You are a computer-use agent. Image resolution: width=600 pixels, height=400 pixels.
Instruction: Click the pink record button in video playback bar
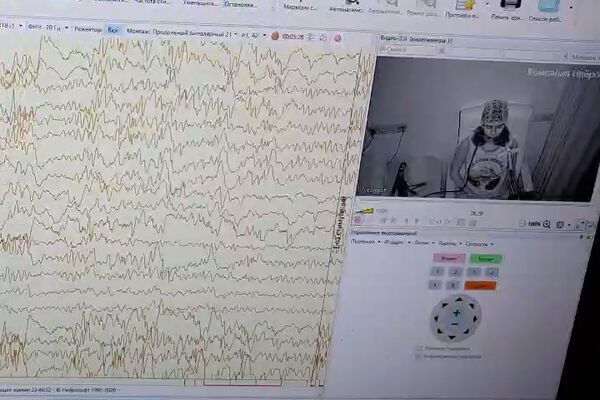[357, 220]
